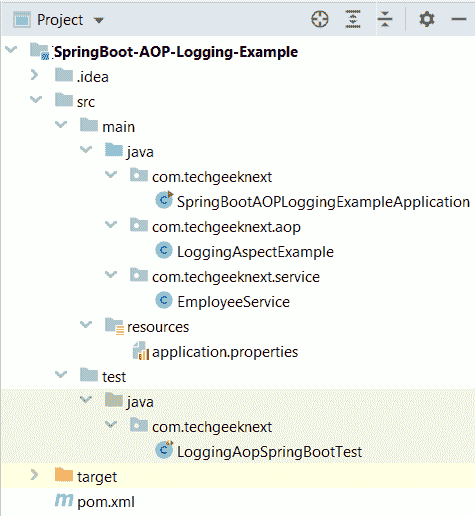This screenshot has width=475, height=516.
Task: Select the EmployeeService class
Action: (233, 302)
